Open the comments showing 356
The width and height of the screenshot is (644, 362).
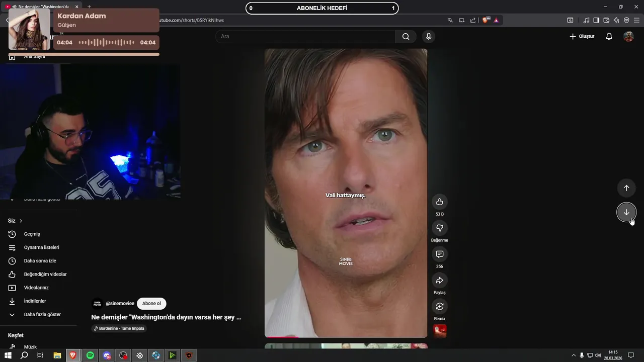click(x=439, y=254)
